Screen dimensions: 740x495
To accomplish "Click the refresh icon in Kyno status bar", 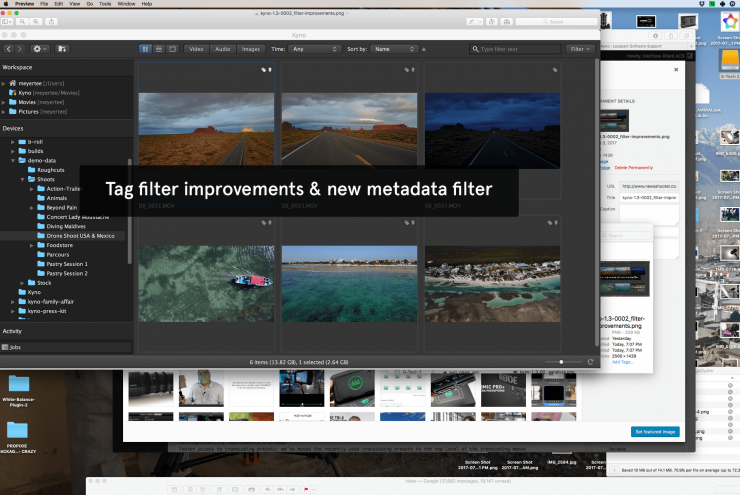I will tap(590, 361).
